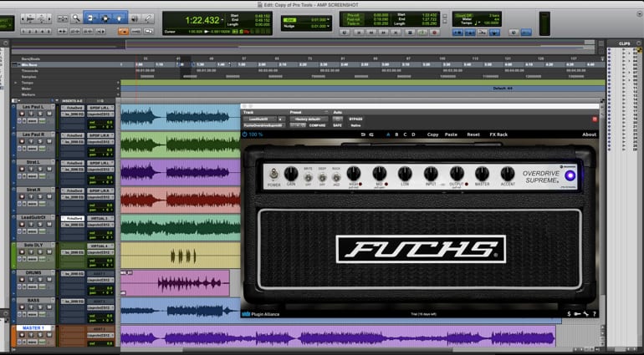644x355 pixels.
Task: Toggle the plugin BYPASS button
Action: [355, 119]
